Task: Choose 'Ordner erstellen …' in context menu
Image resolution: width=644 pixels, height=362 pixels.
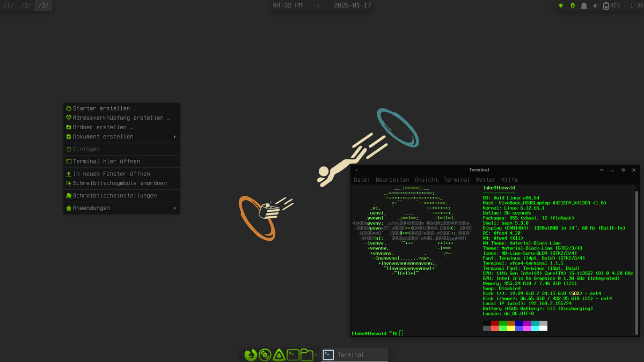Action: pos(122,127)
